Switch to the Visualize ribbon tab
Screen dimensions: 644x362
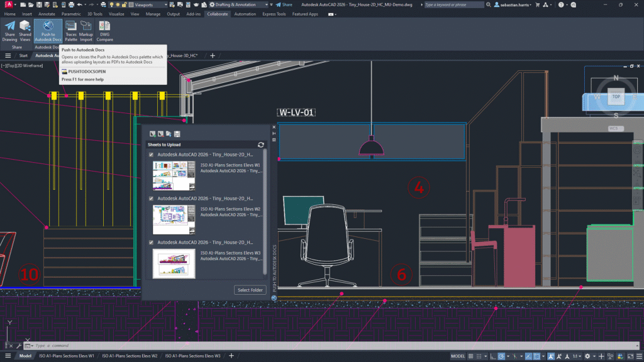tap(116, 13)
